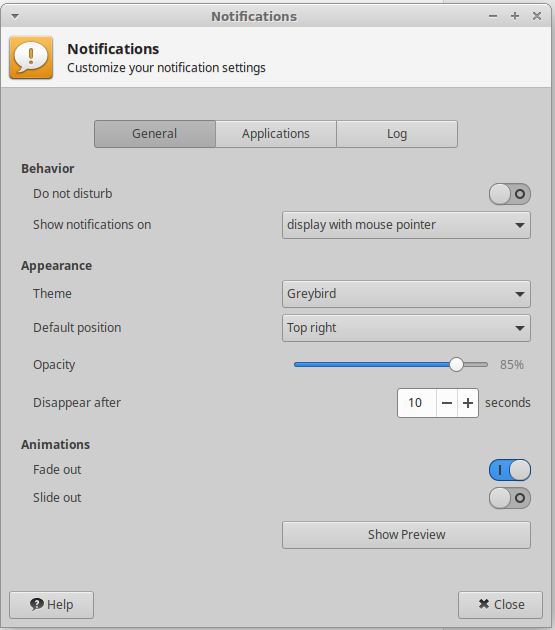Click the 85% opacity value
The image size is (555, 630).
click(512, 365)
